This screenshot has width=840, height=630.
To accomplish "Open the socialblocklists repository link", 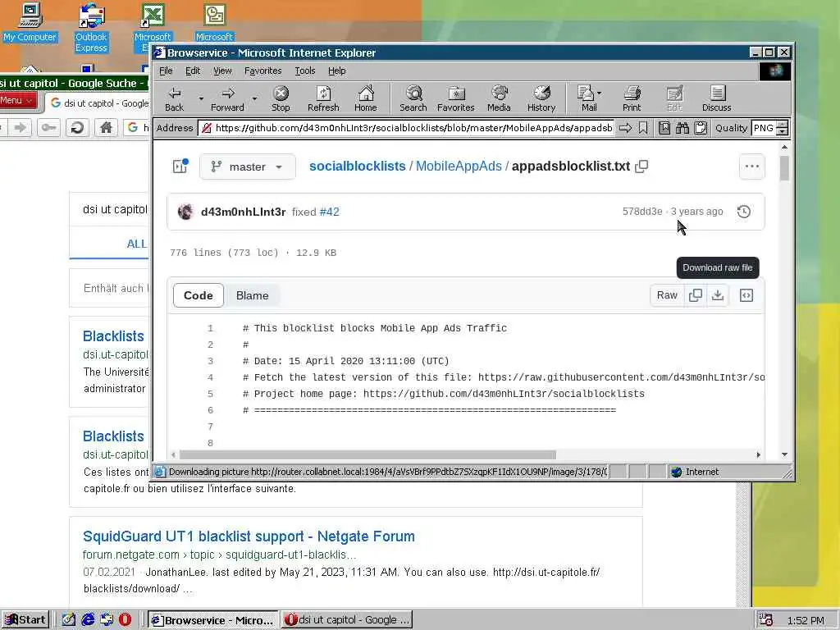I will 358,166.
